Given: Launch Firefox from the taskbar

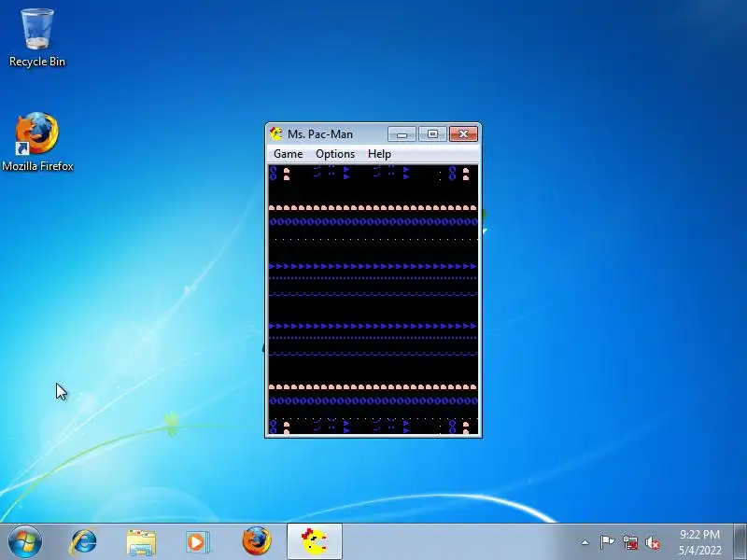Looking at the screenshot, I should tap(256, 541).
